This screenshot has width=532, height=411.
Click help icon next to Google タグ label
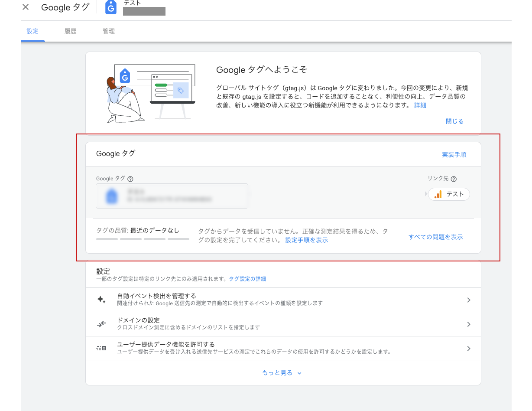[130, 179]
